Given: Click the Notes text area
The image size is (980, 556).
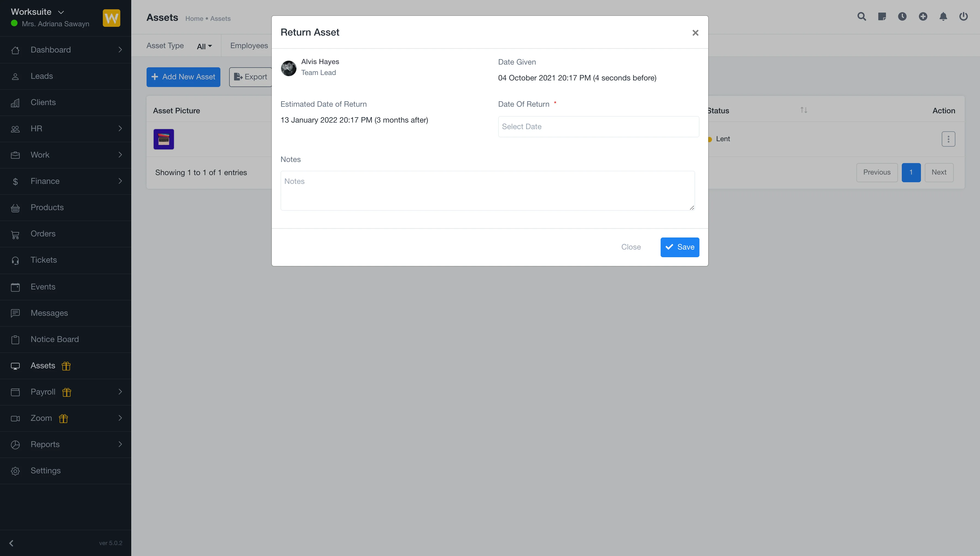Looking at the screenshot, I should tap(487, 190).
